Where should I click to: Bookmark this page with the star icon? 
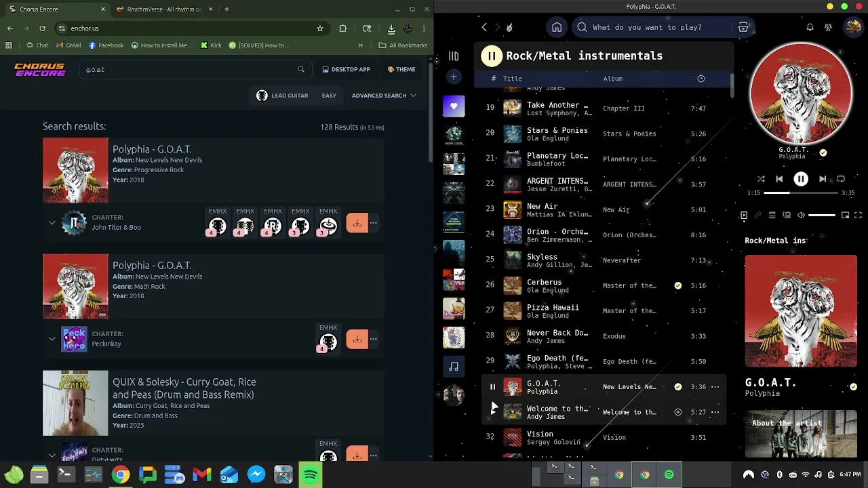(320, 28)
